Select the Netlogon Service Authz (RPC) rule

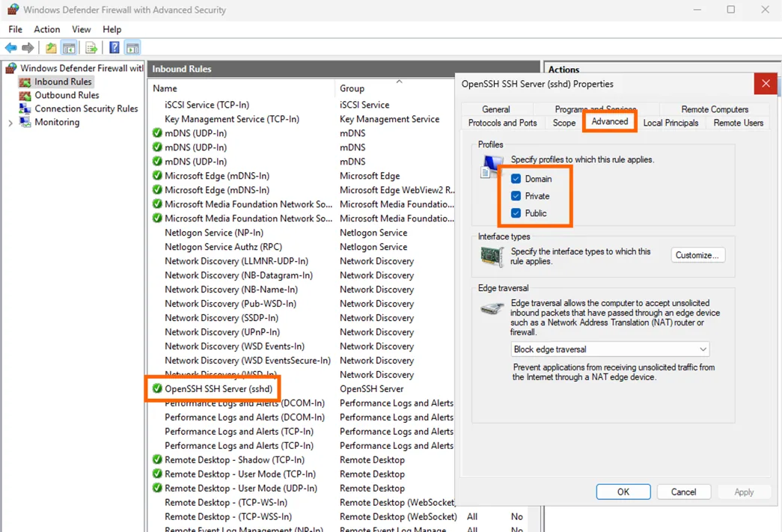pyautogui.click(x=224, y=247)
